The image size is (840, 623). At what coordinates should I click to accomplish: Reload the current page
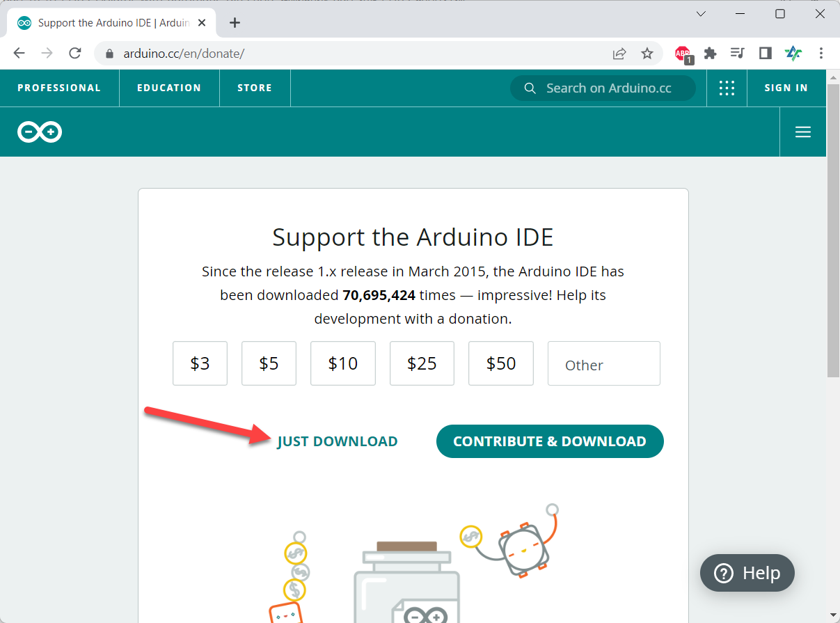click(x=75, y=54)
